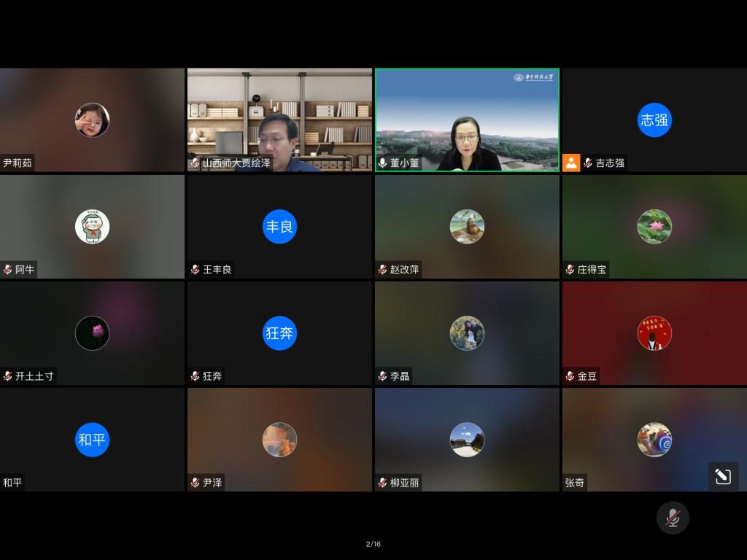Click the 2/16 page indicator
This screenshot has width=747, height=560.
coord(373,544)
